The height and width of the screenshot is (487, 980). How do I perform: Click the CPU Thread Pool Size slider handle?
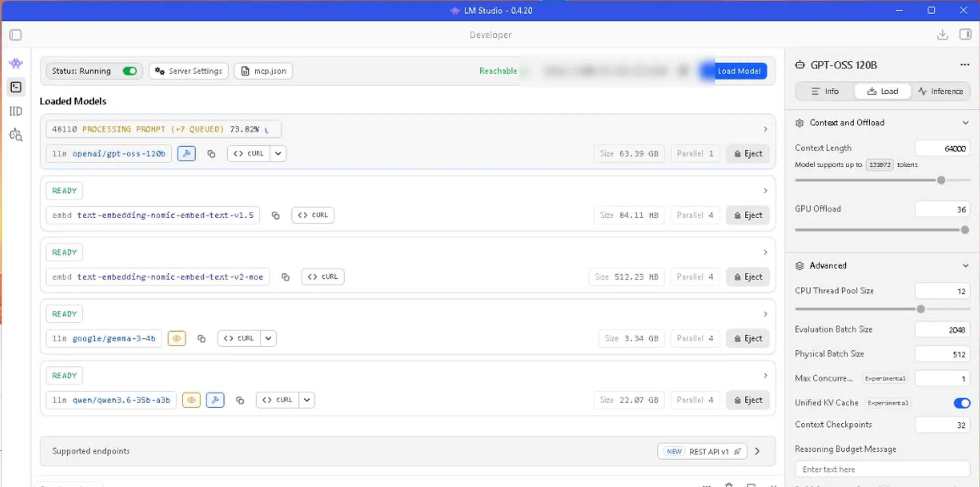[x=921, y=309]
